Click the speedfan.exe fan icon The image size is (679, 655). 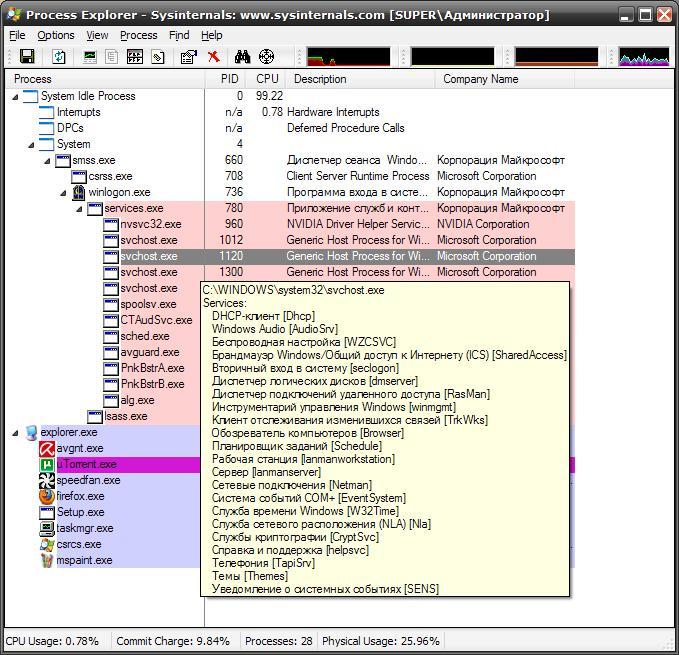tap(47, 481)
